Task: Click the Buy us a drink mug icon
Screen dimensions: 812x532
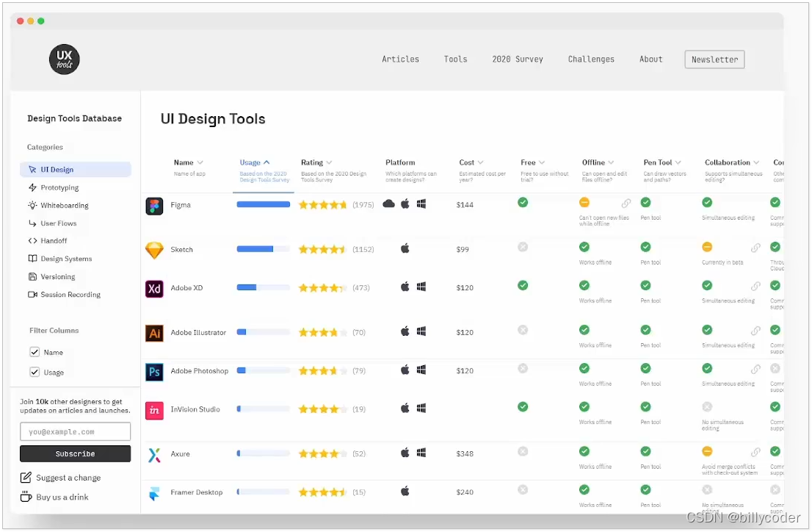Action: (26, 497)
